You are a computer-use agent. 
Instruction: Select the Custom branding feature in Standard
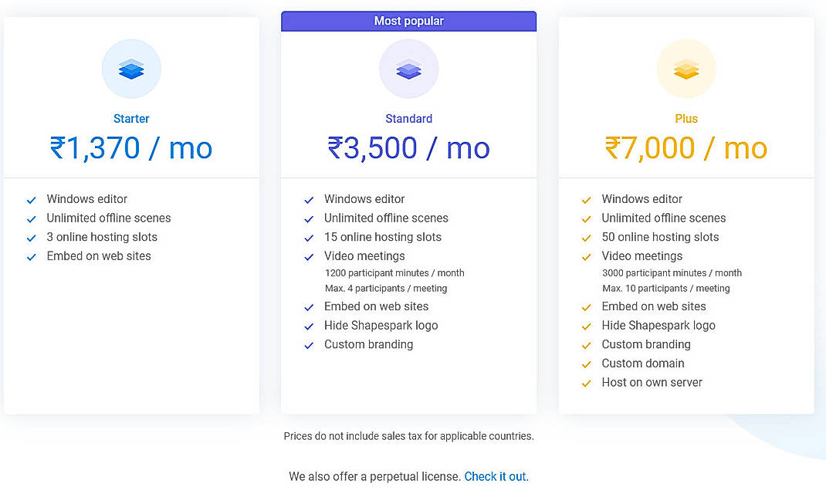368,344
